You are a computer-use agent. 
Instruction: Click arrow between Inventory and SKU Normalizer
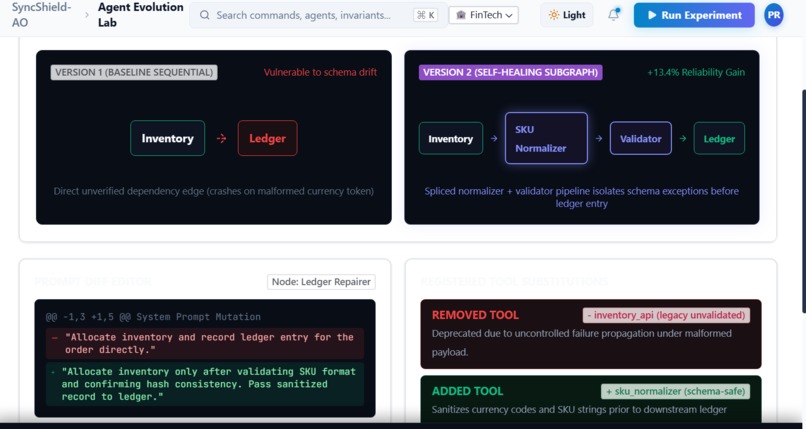(494, 139)
